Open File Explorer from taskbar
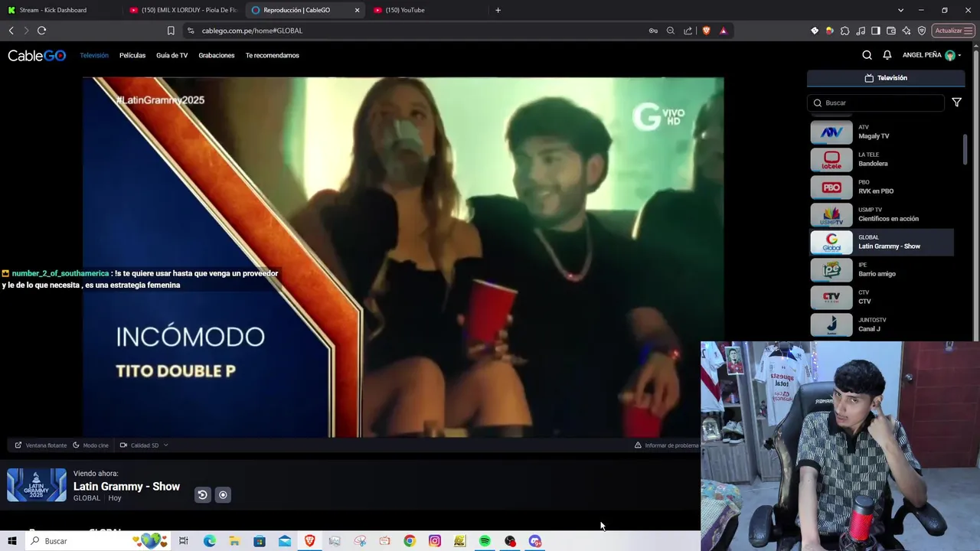980x551 pixels. tap(234, 541)
